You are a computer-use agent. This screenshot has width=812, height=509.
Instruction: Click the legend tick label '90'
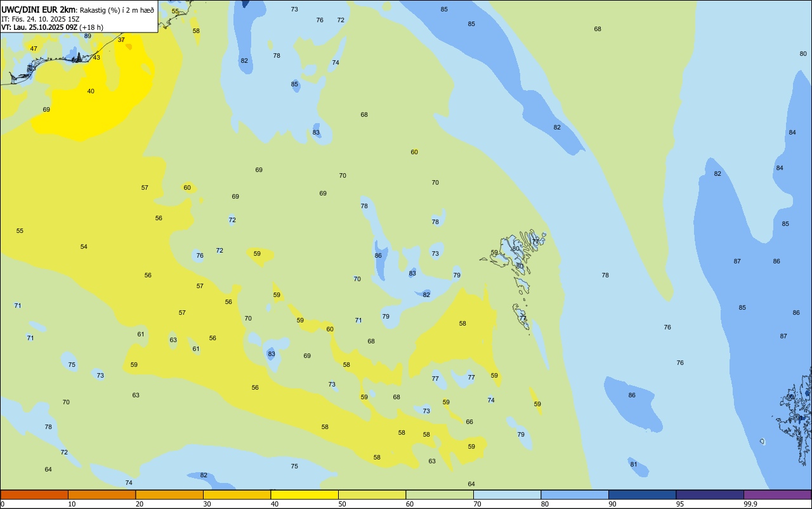tap(612, 504)
